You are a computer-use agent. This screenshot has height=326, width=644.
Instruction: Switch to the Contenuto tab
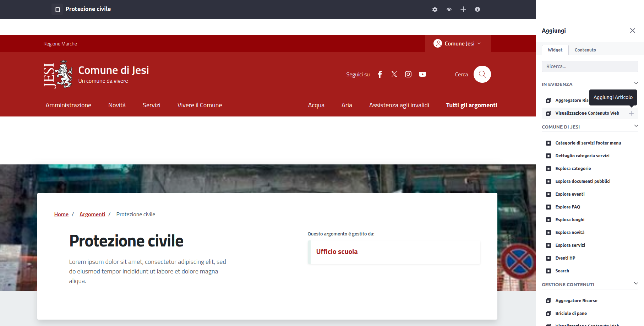[585, 50]
